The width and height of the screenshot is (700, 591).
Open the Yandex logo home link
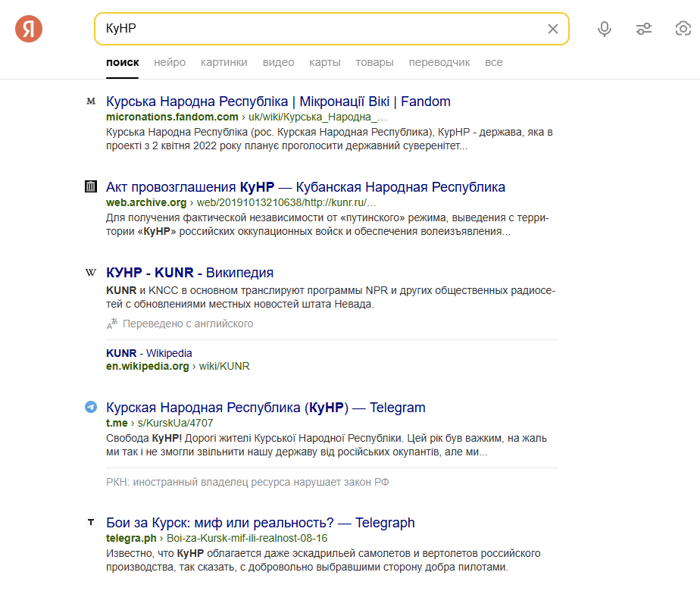pos(29,29)
